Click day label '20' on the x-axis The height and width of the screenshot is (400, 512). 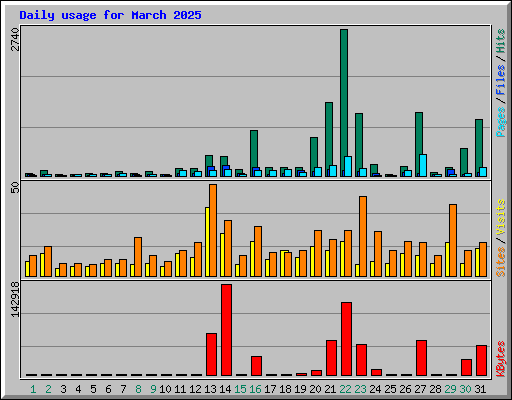coord(315,389)
